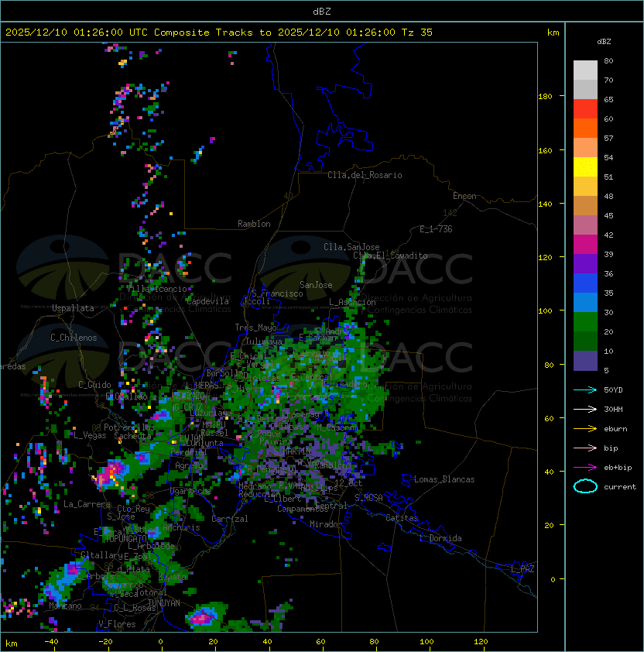Click the 'Capdevila' place label
644x652 pixels.
click(x=207, y=301)
